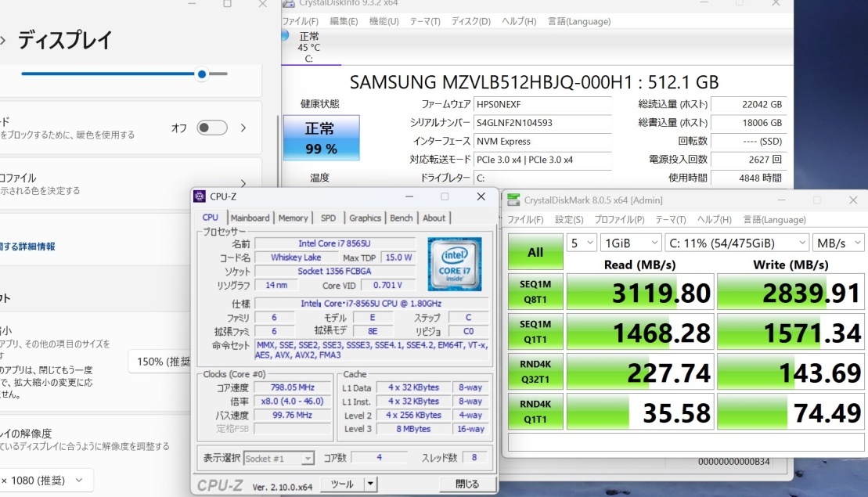This screenshot has height=497, width=868.
Task: Open the Graphics tab in CPU-Z
Action: 365,218
